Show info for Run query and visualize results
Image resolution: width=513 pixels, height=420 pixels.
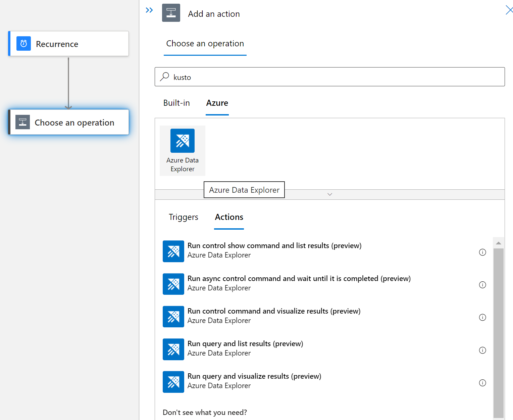pos(482,383)
